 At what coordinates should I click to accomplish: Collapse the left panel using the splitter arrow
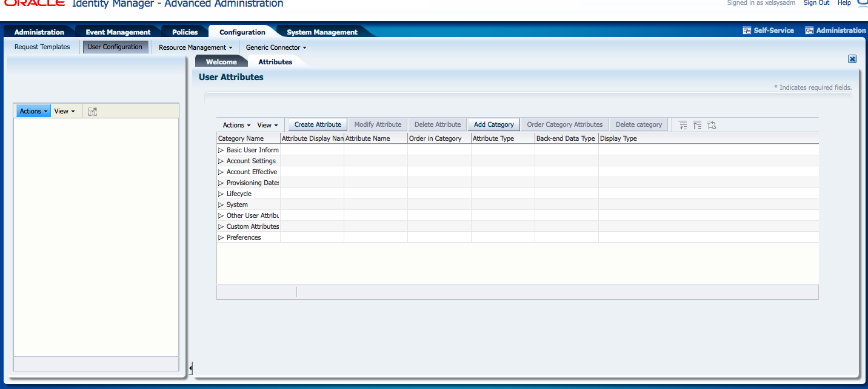coord(190,367)
